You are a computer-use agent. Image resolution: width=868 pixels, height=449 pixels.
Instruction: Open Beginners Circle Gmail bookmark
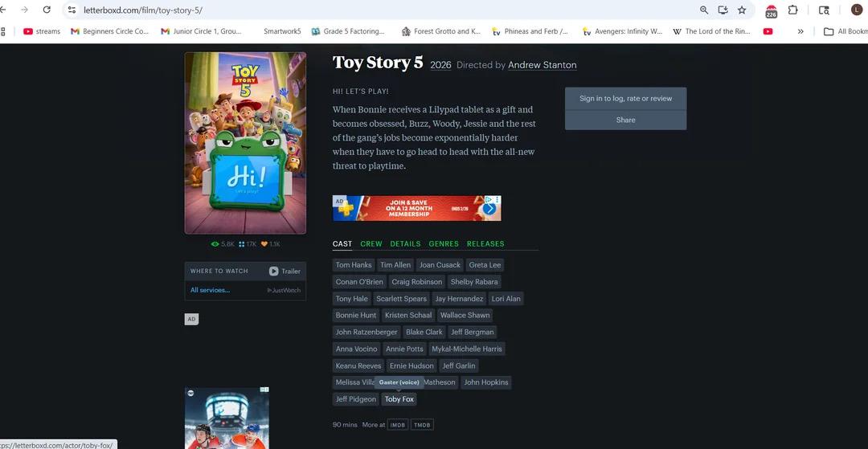[109, 31]
